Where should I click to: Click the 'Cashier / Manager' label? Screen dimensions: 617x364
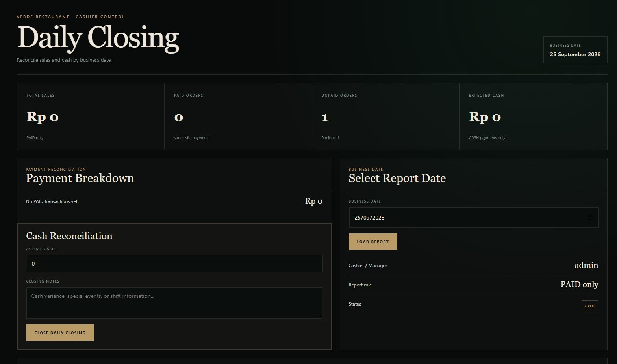click(x=368, y=266)
